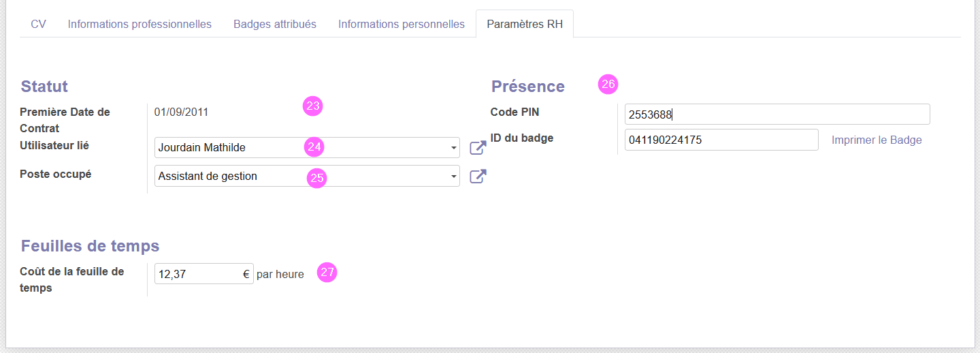Click pink annotation marker 24
The image size is (980, 353).
[x=313, y=146]
